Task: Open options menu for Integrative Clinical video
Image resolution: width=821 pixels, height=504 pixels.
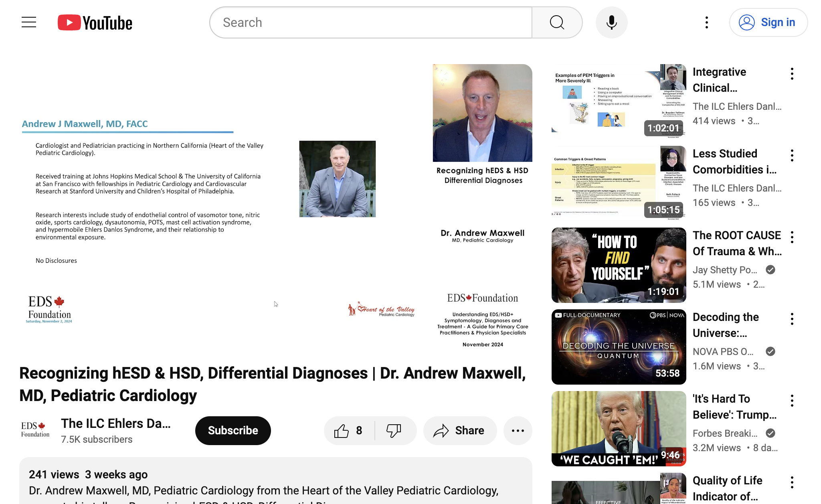Action: point(792,74)
